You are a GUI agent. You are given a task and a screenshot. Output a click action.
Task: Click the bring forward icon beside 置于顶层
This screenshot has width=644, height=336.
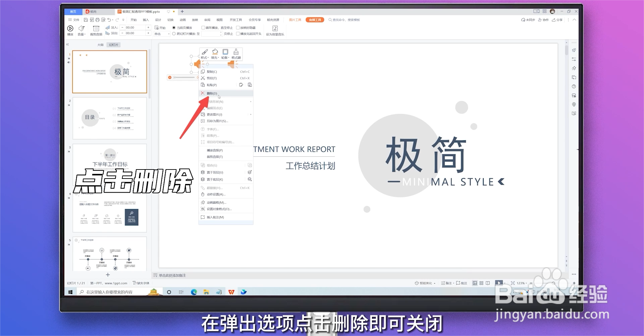[x=250, y=172]
